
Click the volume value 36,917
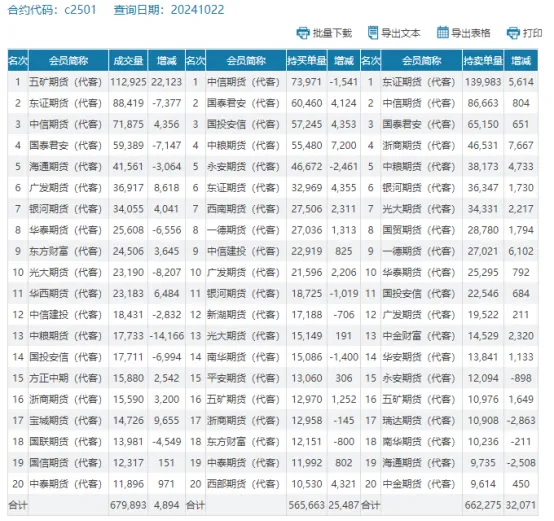coord(128,188)
